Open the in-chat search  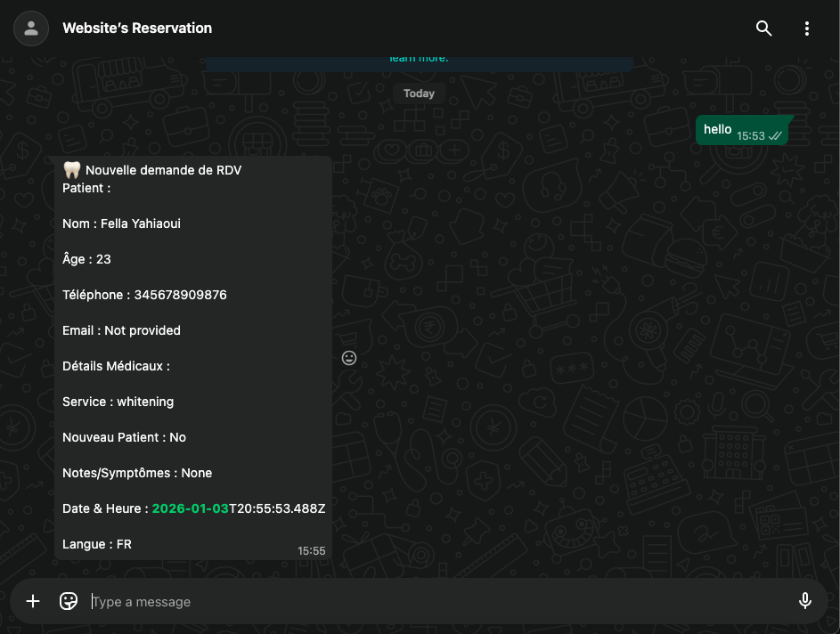[x=763, y=28]
